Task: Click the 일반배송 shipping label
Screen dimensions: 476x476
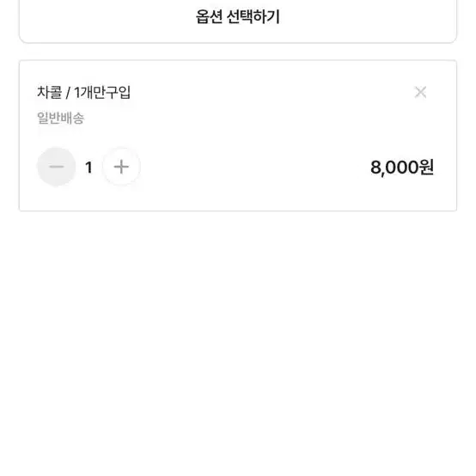Action: (x=60, y=118)
